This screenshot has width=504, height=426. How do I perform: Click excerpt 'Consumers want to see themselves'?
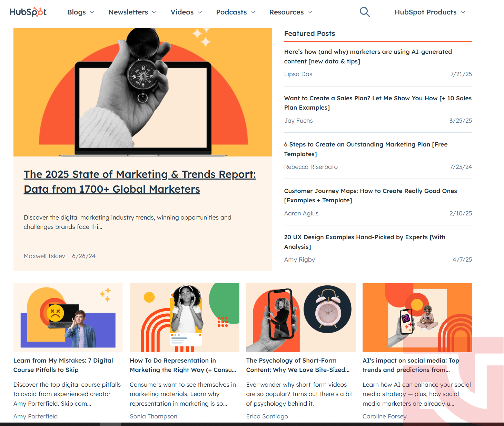(x=183, y=394)
